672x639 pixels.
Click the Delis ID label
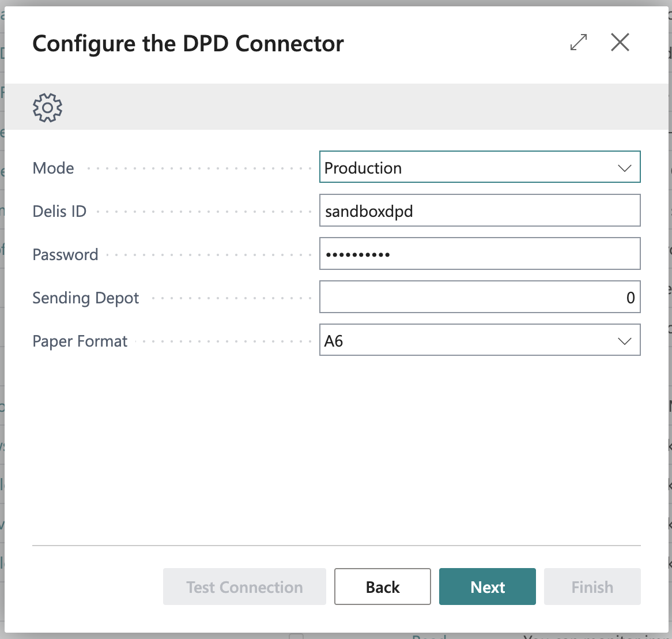pyautogui.click(x=59, y=211)
